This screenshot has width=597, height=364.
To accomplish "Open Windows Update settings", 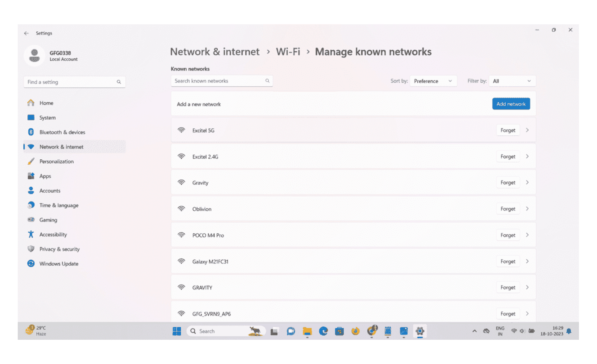I will [x=59, y=264].
